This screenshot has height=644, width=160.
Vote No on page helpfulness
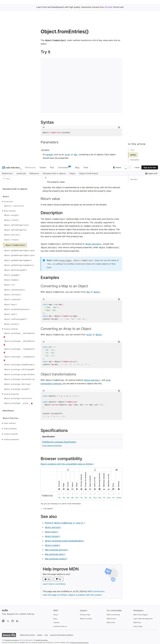58,579
